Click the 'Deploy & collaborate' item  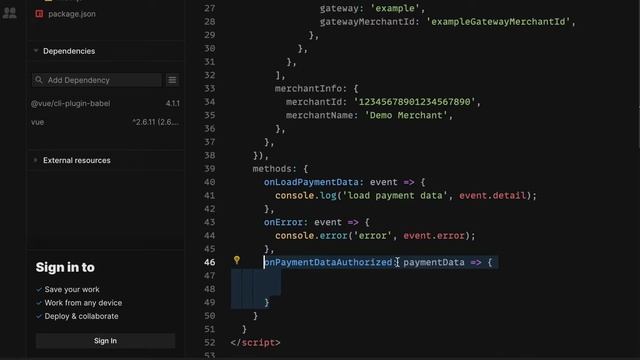tap(81, 316)
